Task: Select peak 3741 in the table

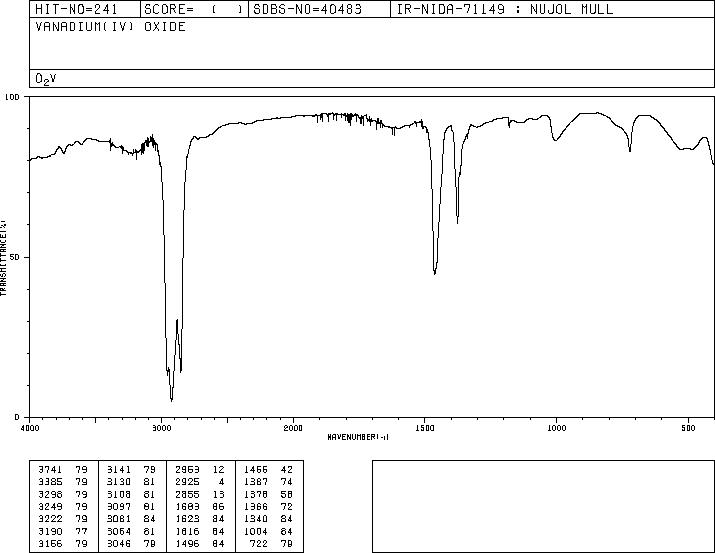Action: click(x=51, y=470)
